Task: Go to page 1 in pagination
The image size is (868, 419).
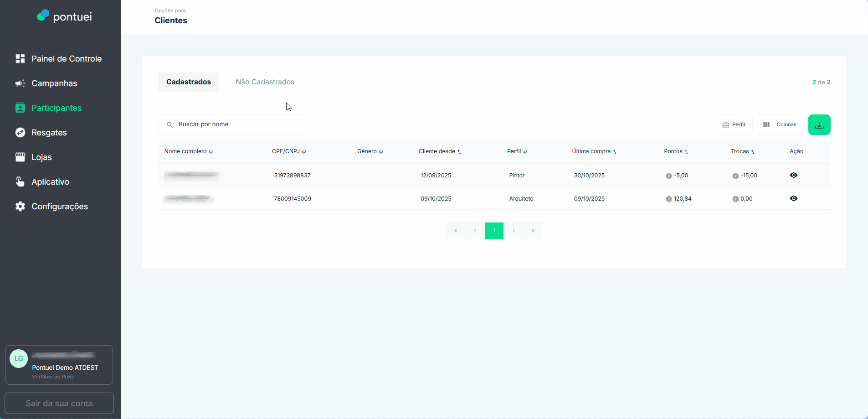Action: click(494, 231)
